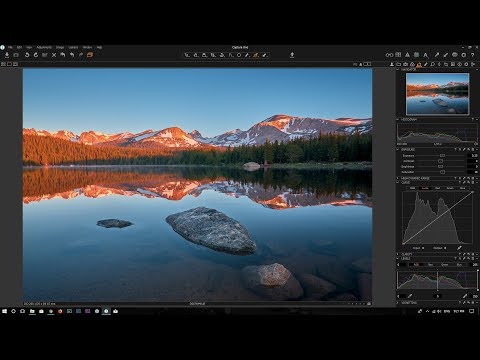Open the Exposure tool tab icon
The image size is (480, 360).
(x=419, y=64)
